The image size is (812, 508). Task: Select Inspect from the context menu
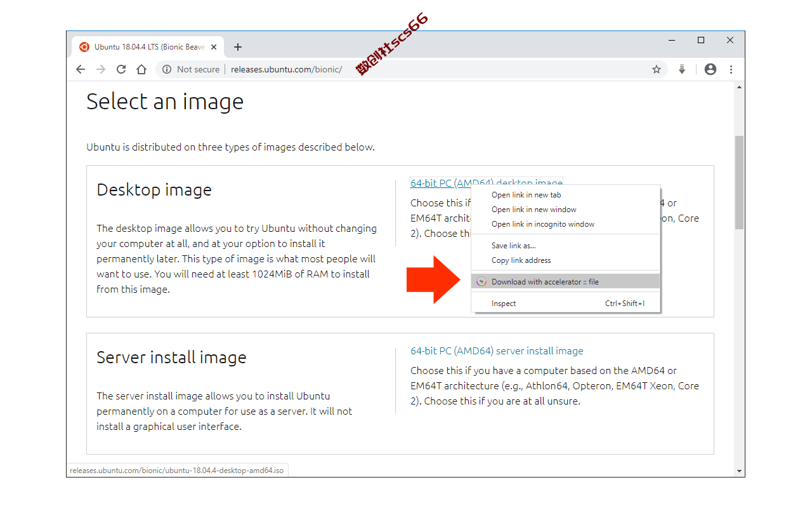(x=566, y=304)
